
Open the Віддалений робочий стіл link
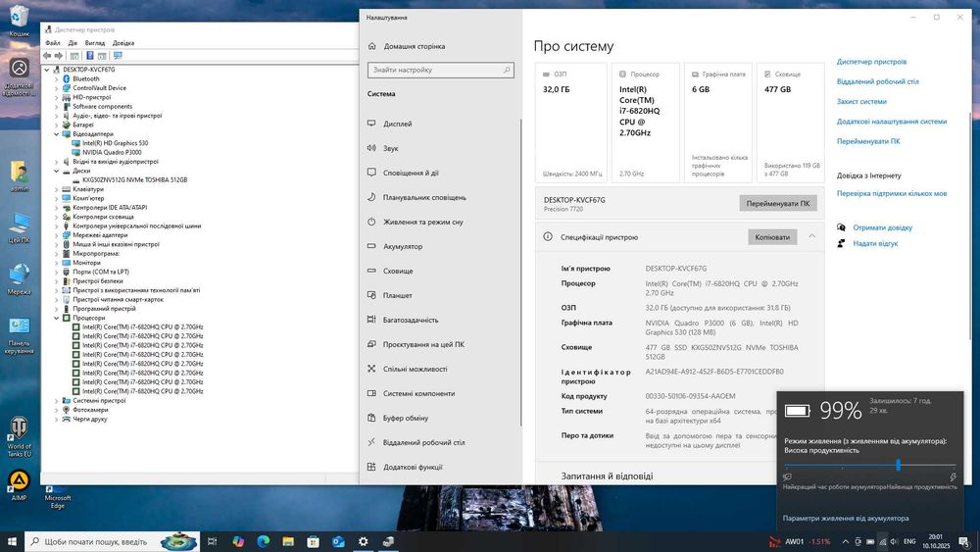877,81
